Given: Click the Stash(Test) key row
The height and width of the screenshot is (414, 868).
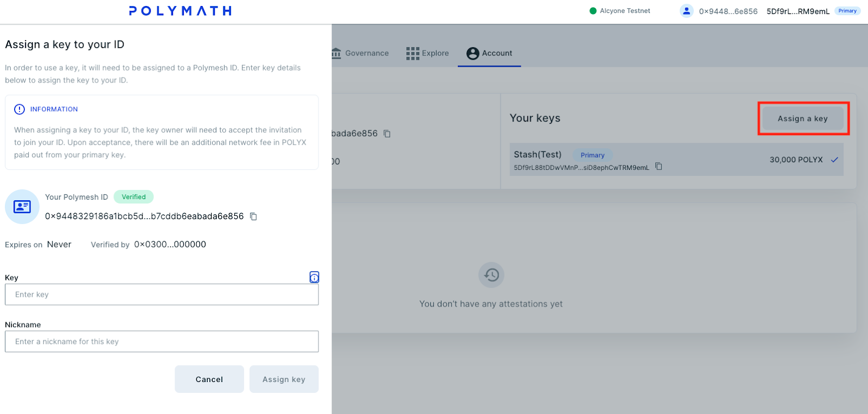Looking at the screenshot, I should tap(676, 160).
